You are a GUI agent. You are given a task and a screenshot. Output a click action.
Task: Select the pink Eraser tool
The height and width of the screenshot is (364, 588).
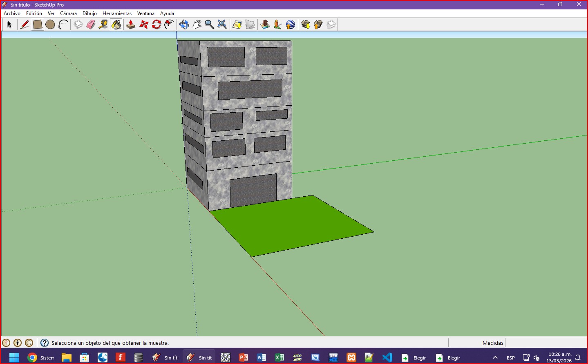[91, 25]
